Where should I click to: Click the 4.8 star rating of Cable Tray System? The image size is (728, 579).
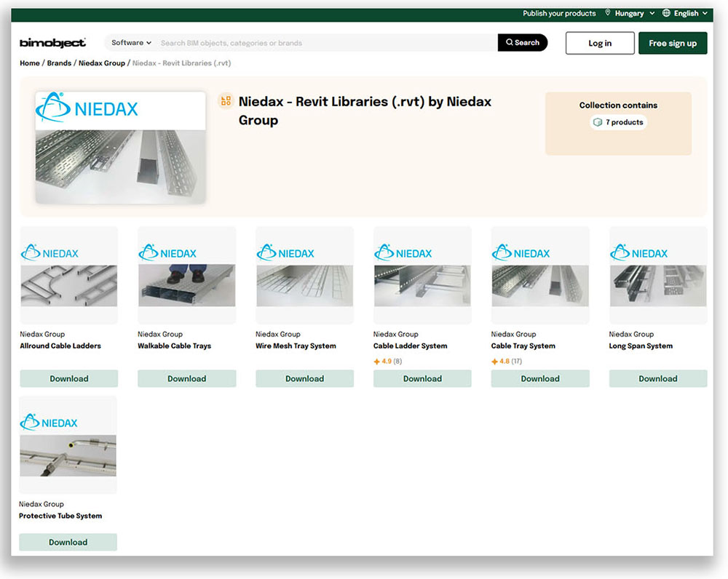tap(507, 362)
